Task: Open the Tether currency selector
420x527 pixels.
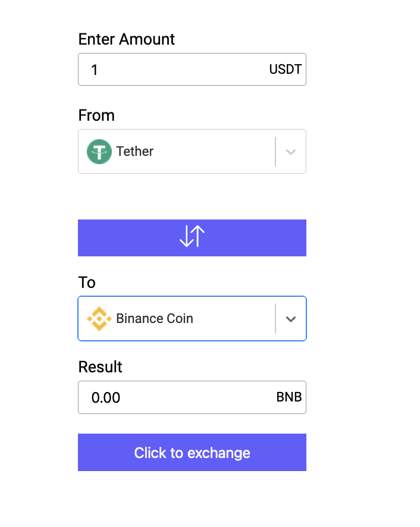Action: 192,152
